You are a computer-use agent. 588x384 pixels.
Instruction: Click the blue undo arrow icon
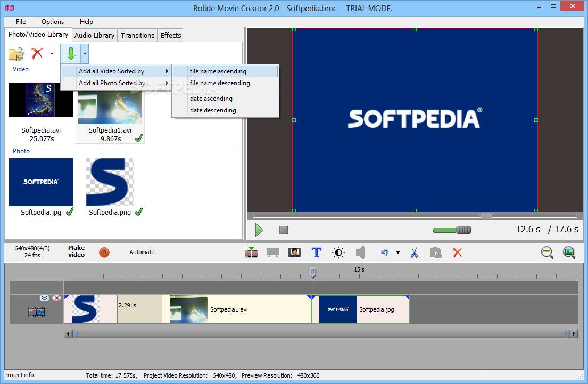(x=384, y=252)
